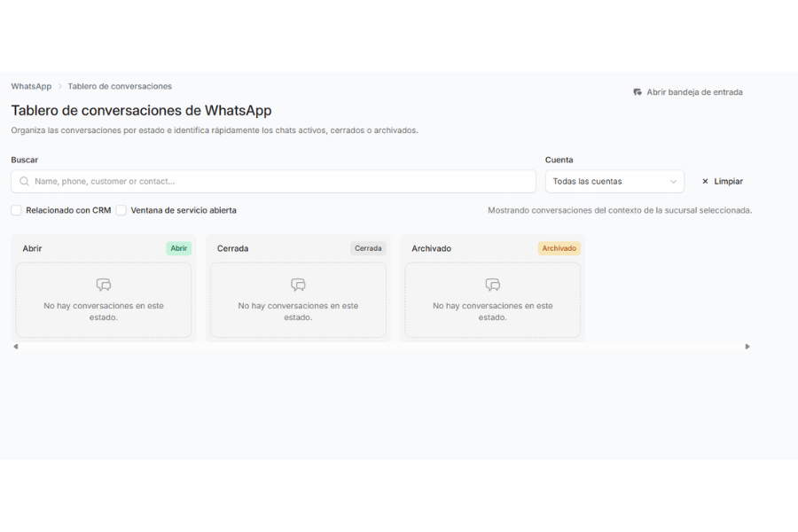Click the Limpiar filters button

click(722, 181)
